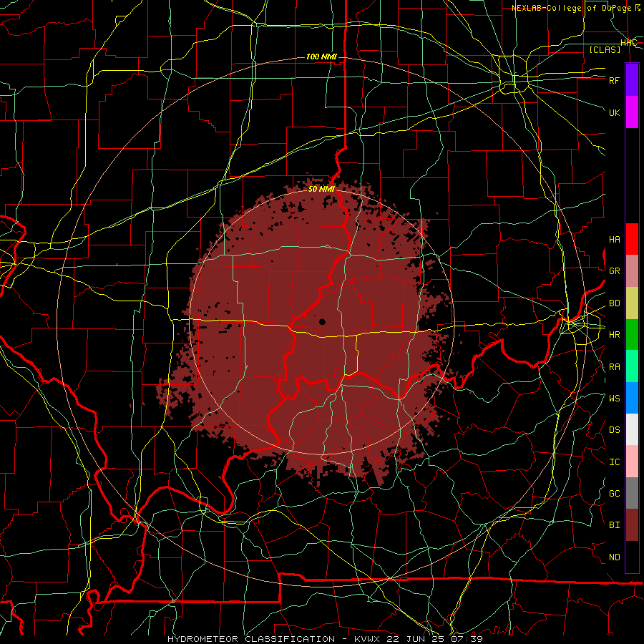Select the red HA legend swatch
Image resolution: width=644 pixels, height=644 pixels.
tap(632, 239)
